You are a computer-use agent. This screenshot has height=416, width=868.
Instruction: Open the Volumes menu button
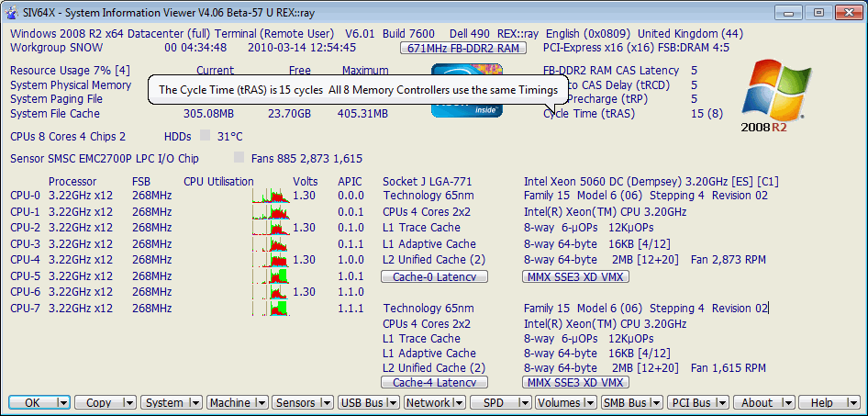(561, 403)
